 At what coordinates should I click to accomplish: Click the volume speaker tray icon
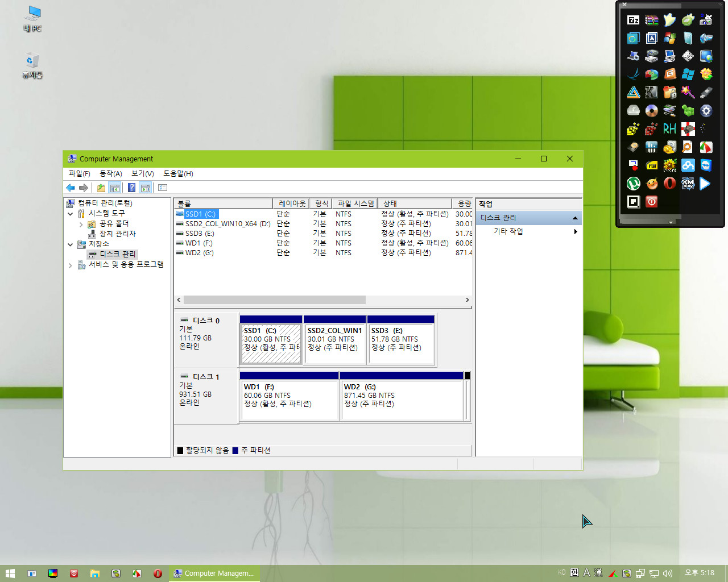click(668, 573)
